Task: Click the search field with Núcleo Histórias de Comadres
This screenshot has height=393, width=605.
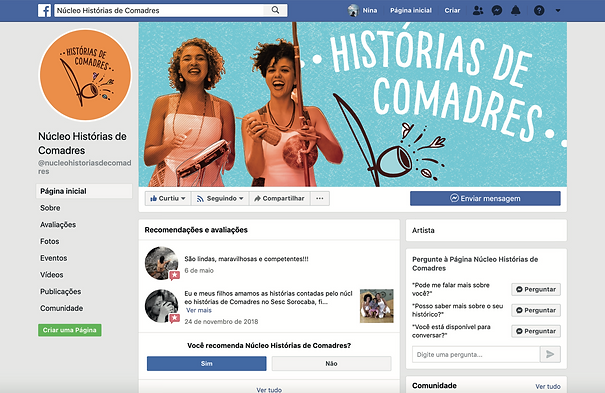Action: 160,10
